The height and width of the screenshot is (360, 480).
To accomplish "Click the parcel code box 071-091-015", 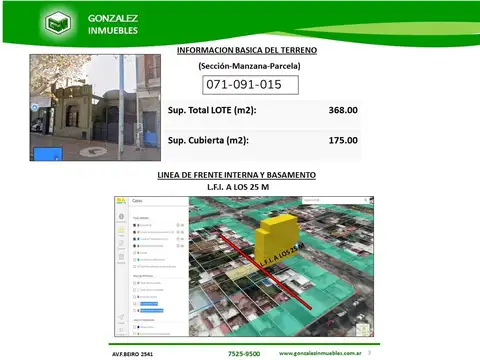I will [250, 85].
